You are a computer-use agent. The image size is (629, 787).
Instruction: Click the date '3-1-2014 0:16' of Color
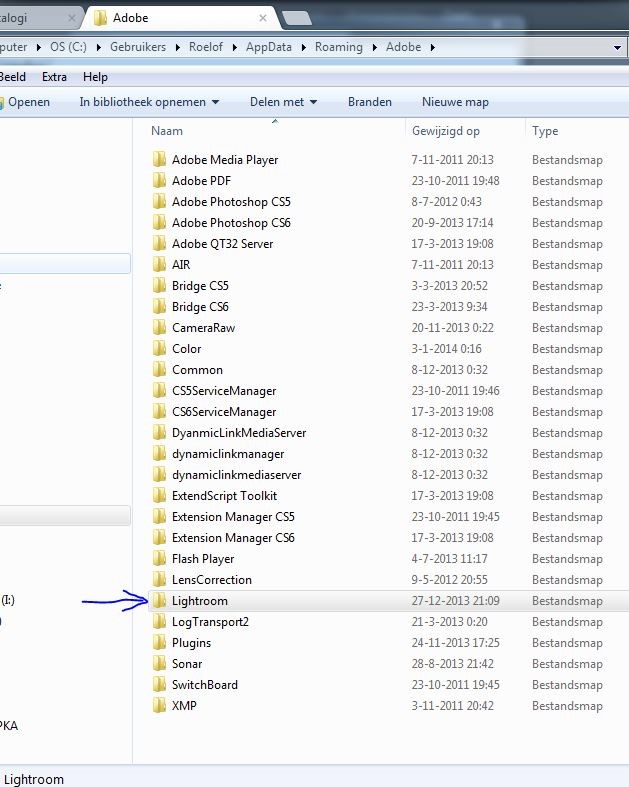click(x=446, y=349)
